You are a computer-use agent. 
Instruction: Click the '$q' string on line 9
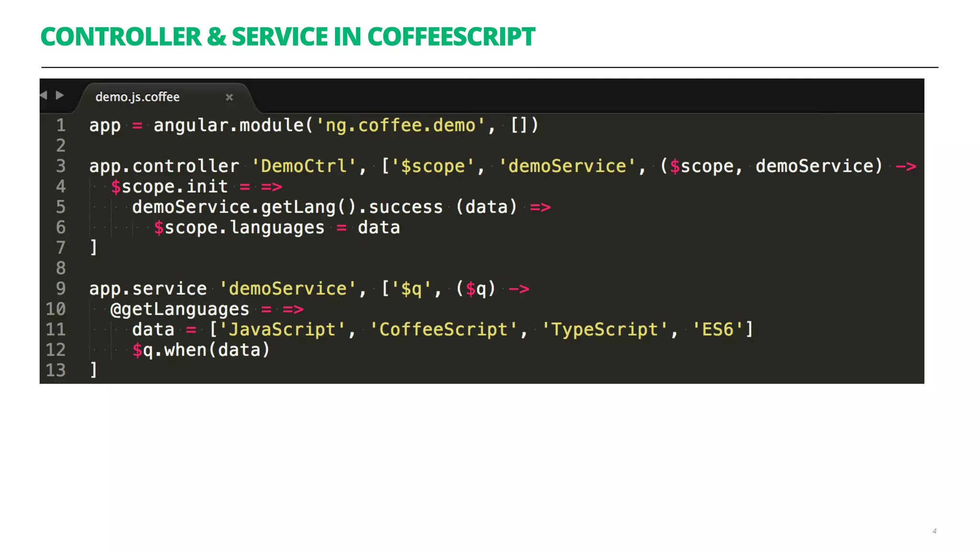tap(412, 288)
